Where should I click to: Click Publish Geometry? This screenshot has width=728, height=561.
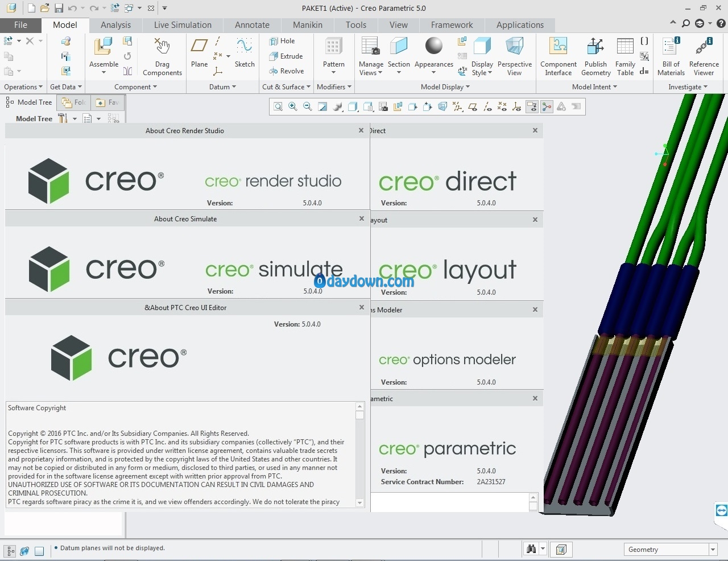tap(595, 56)
